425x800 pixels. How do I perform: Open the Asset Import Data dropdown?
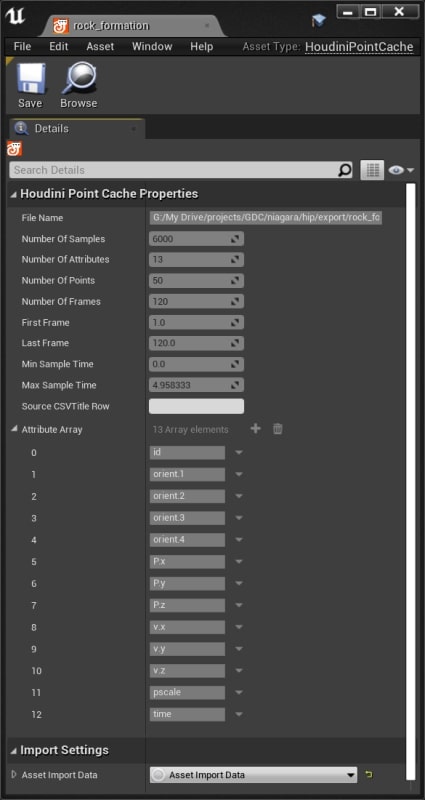tap(254, 775)
